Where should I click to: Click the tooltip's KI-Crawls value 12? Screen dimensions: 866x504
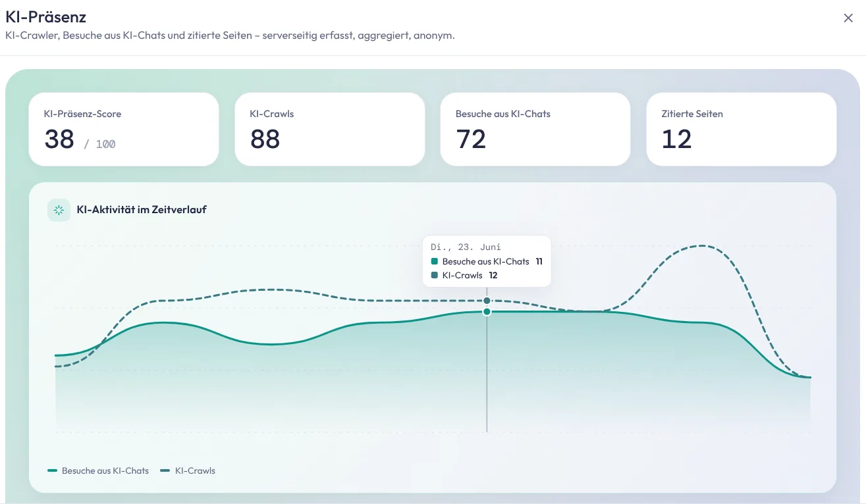pos(493,275)
